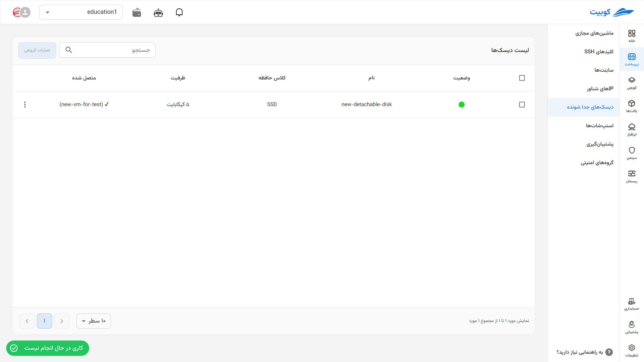644x362 pixels.
Task: Open IPهای شناور menu item
Action: [584, 88]
